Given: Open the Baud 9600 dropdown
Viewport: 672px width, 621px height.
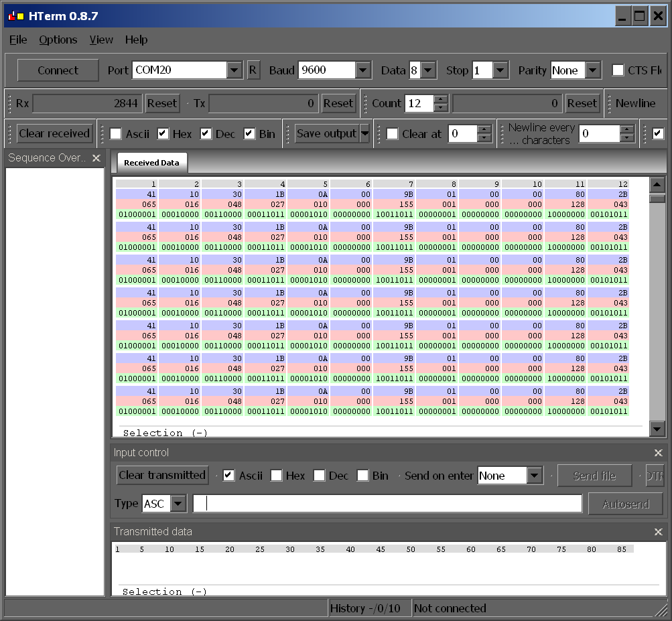Looking at the screenshot, I should pyautogui.click(x=362, y=70).
